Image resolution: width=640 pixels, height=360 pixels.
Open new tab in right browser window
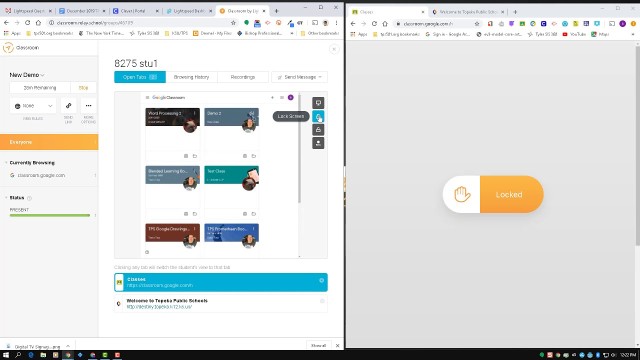[515, 12]
